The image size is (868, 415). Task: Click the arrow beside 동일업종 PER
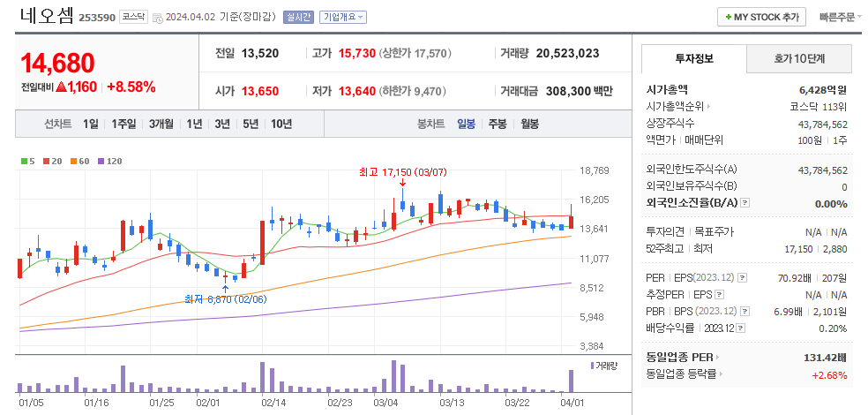tap(718, 358)
